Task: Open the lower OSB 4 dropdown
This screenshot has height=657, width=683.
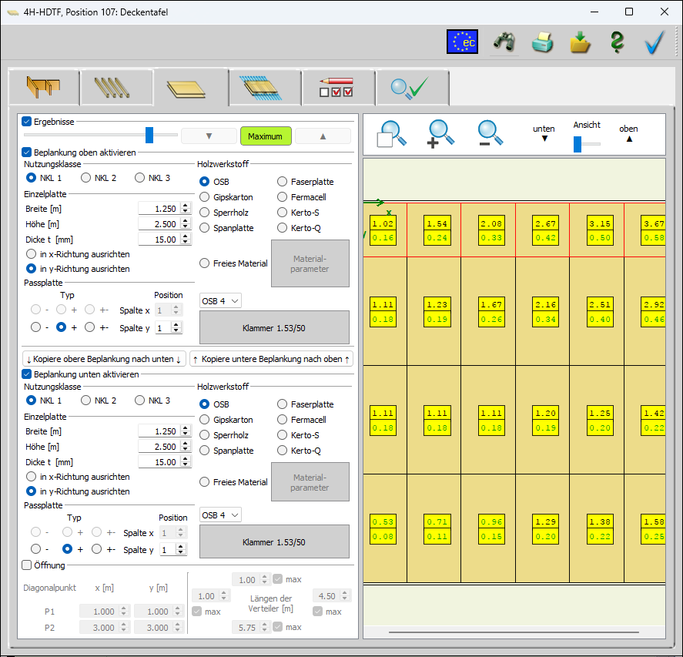Action: pos(220,515)
